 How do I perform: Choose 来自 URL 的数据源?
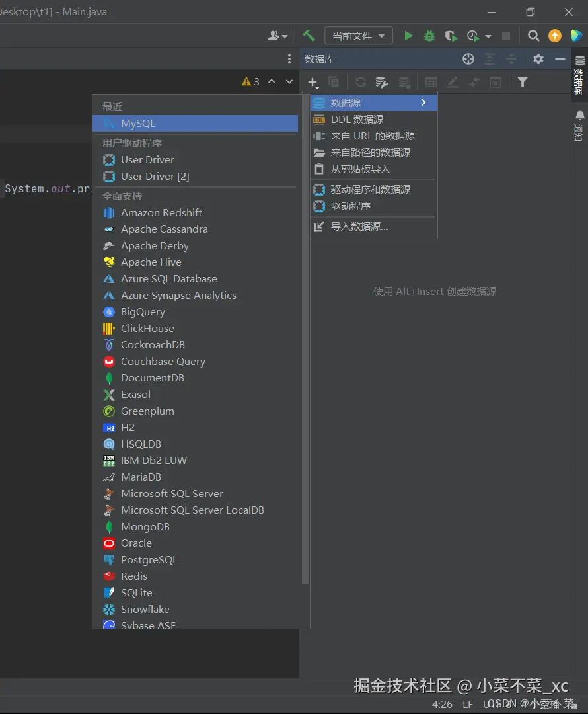coord(374,136)
